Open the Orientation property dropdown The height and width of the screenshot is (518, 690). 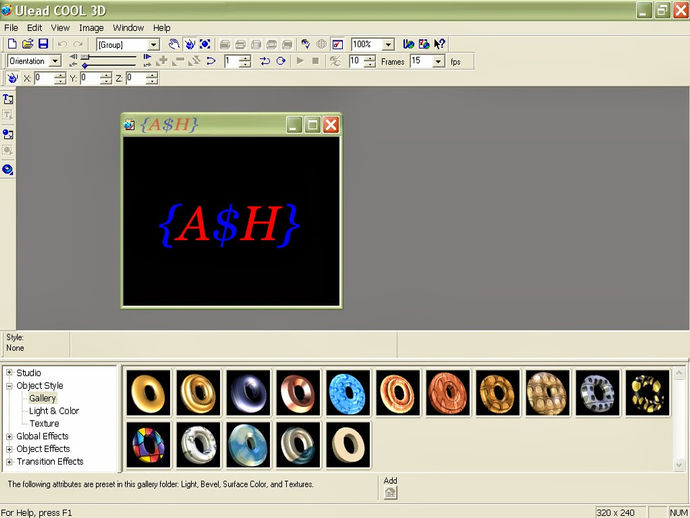tap(55, 61)
